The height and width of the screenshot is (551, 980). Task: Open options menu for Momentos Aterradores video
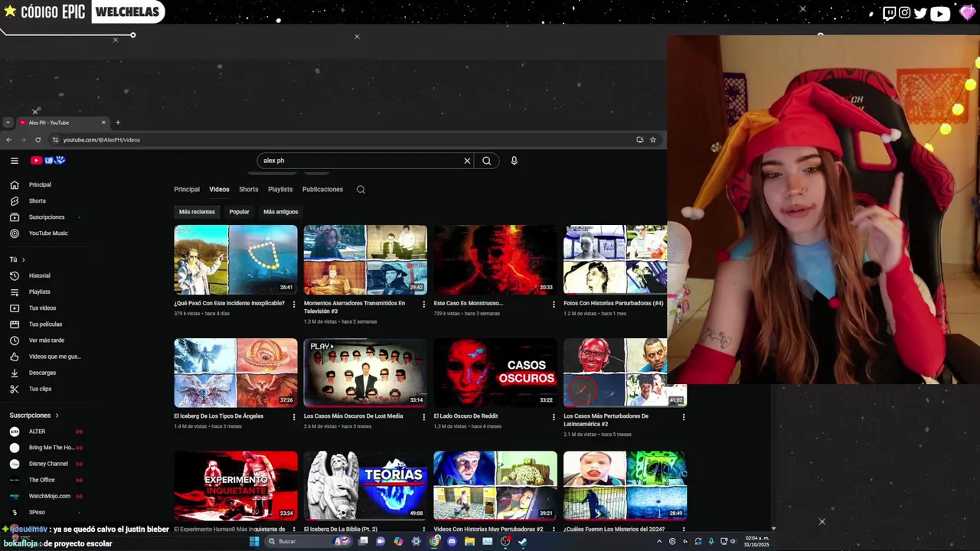coord(423,305)
